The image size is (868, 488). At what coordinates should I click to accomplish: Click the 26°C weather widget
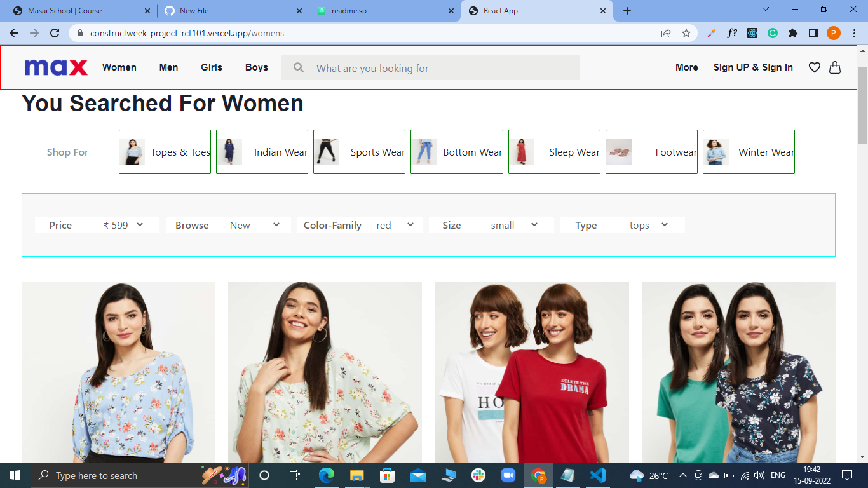click(x=648, y=475)
